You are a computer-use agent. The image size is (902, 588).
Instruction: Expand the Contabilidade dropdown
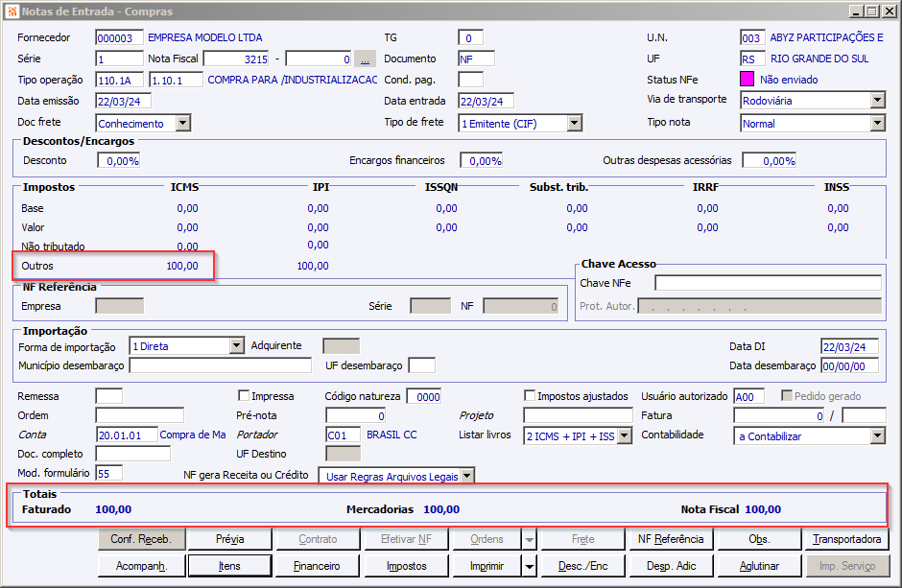click(877, 436)
